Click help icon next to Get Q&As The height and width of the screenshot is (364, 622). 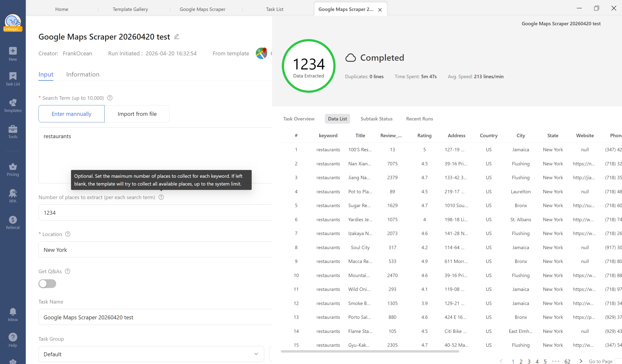click(67, 271)
